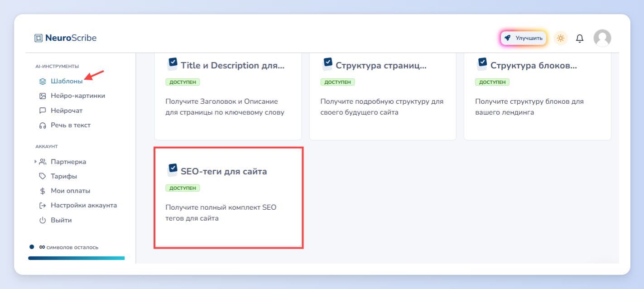
Task: Open the user avatar menu
Action: click(x=602, y=38)
